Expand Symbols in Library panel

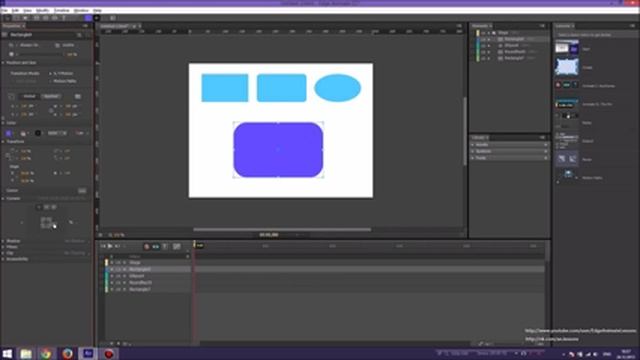coord(473,151)
